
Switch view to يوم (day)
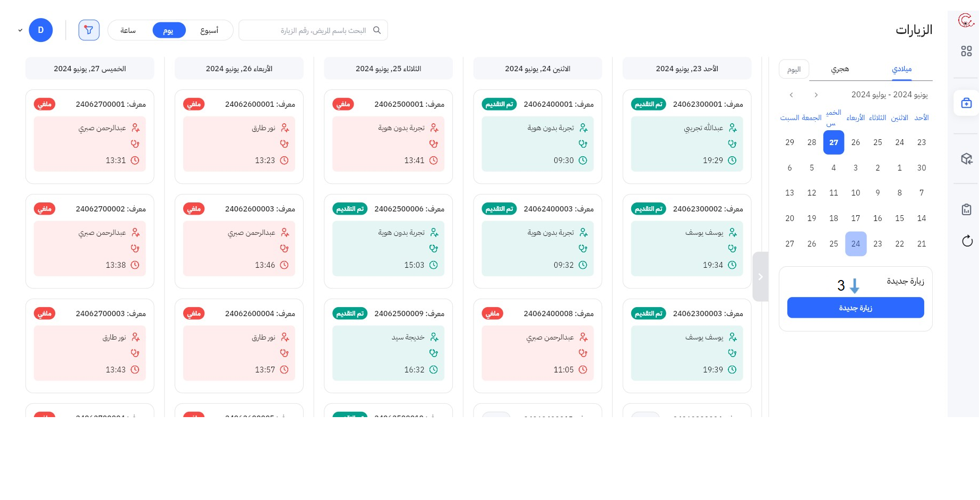[168, 30]
